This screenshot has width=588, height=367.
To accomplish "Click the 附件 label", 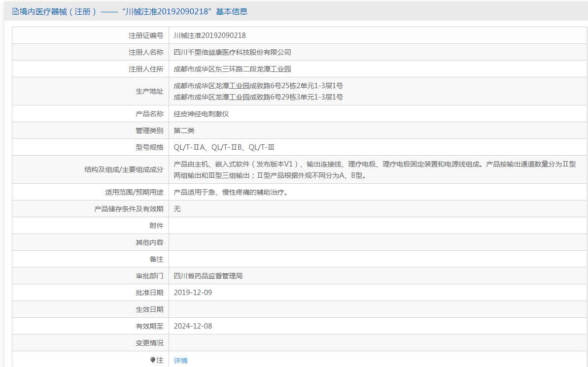I will pos(156,226).
